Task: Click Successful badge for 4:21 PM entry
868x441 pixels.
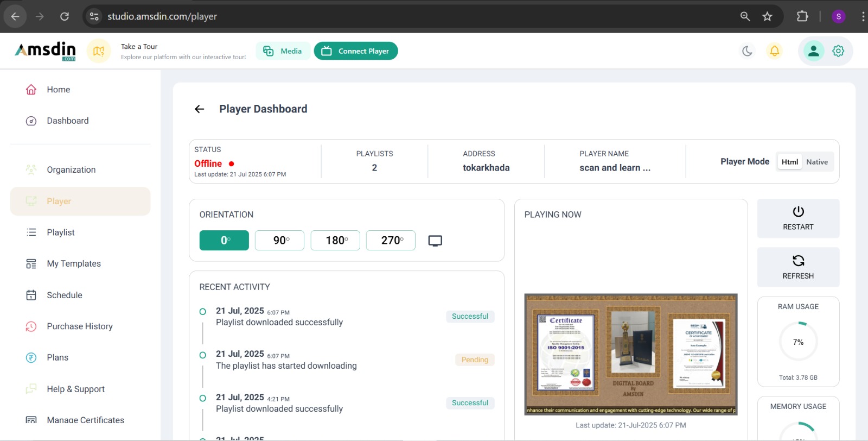Action: coord(470,402)
